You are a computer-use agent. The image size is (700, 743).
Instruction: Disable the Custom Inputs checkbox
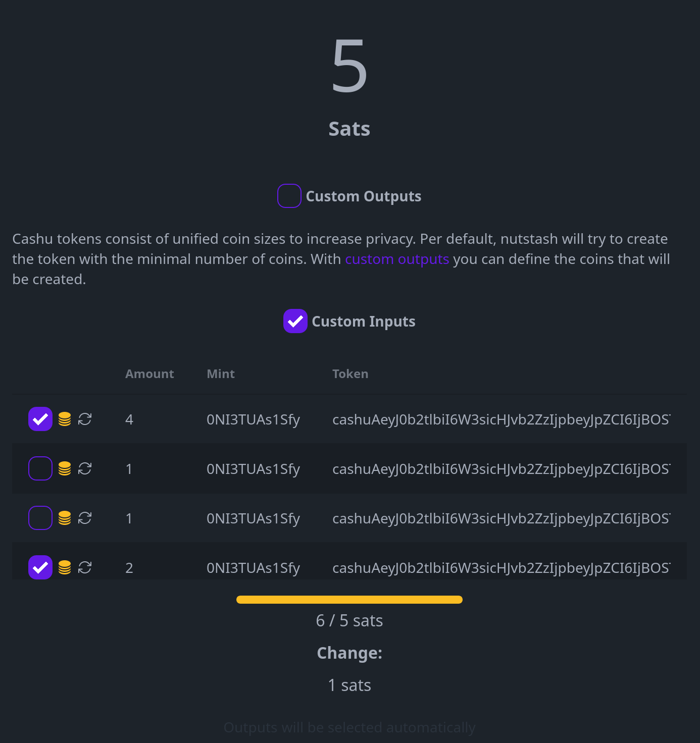tap(295, 321)
